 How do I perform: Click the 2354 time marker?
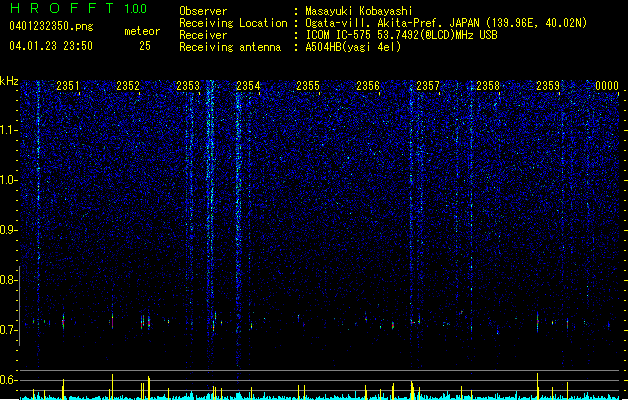click(x=248, y=86)
